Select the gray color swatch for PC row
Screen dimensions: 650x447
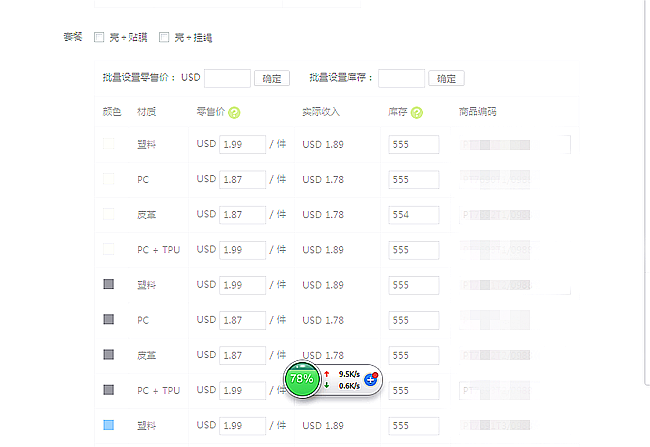109,320
